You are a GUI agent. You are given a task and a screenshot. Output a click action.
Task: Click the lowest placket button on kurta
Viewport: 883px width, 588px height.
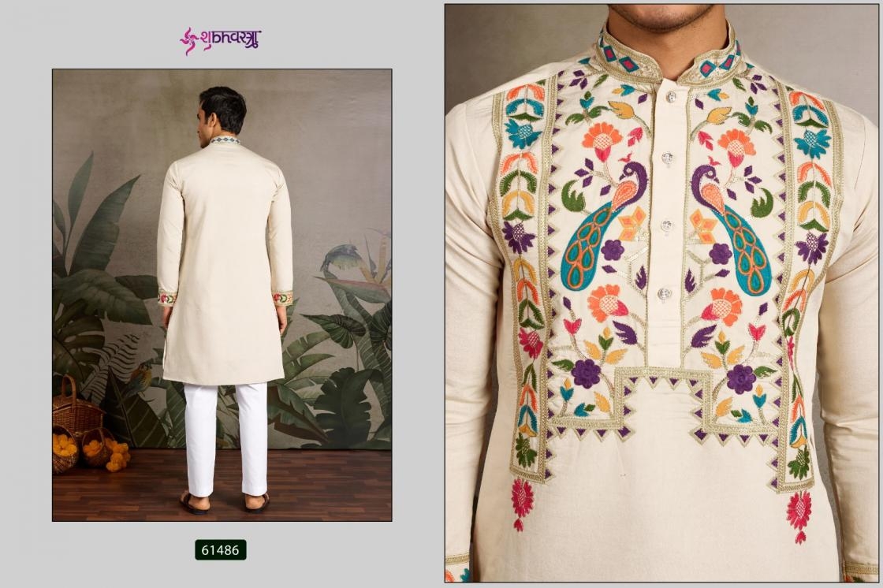click(664, 293)
